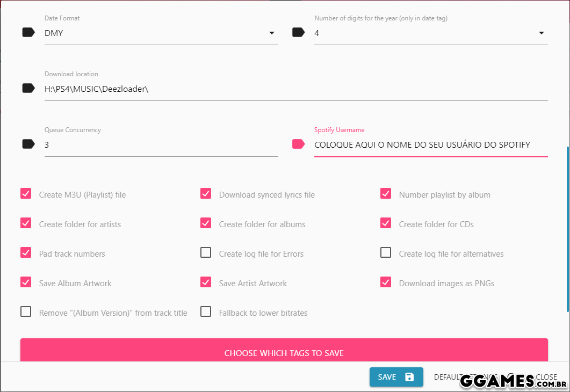Click the pink tag icon by Spotify Username
The width and height of the screenshot is (570, 392).
tap(298, 144)
